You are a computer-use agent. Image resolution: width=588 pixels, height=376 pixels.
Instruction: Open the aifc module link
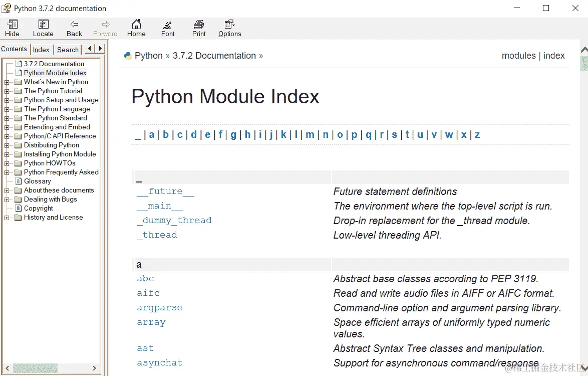148,293
